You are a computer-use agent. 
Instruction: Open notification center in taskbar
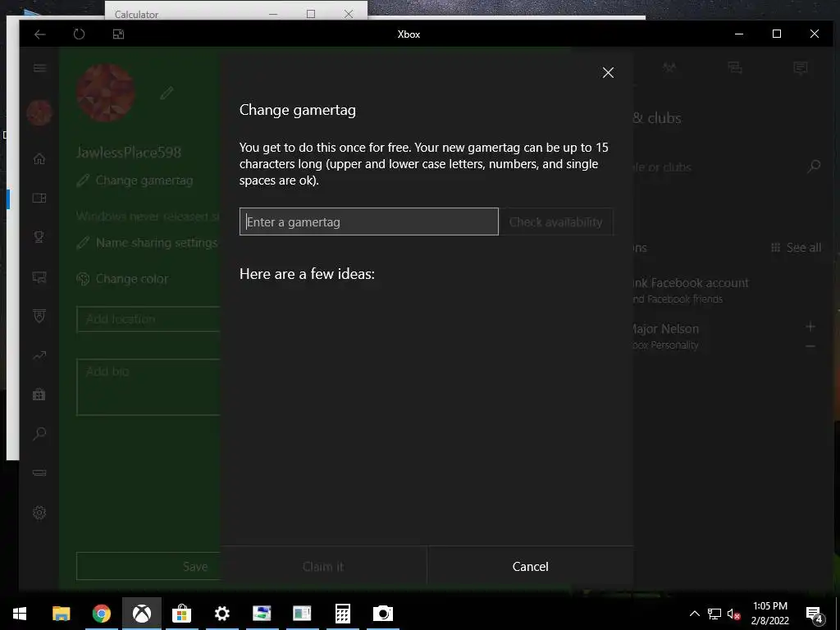815,614
